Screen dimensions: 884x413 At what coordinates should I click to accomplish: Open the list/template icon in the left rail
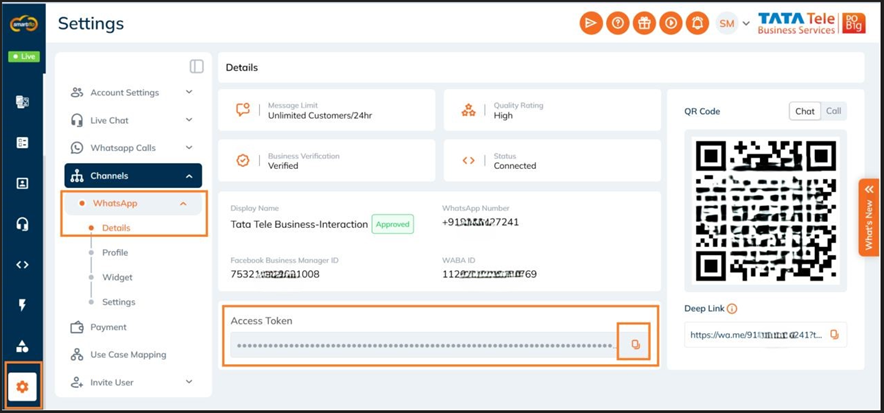23,143
